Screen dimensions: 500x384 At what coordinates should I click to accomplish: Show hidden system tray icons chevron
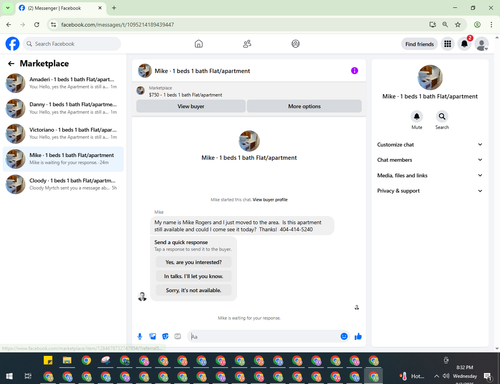click(436, 376)
